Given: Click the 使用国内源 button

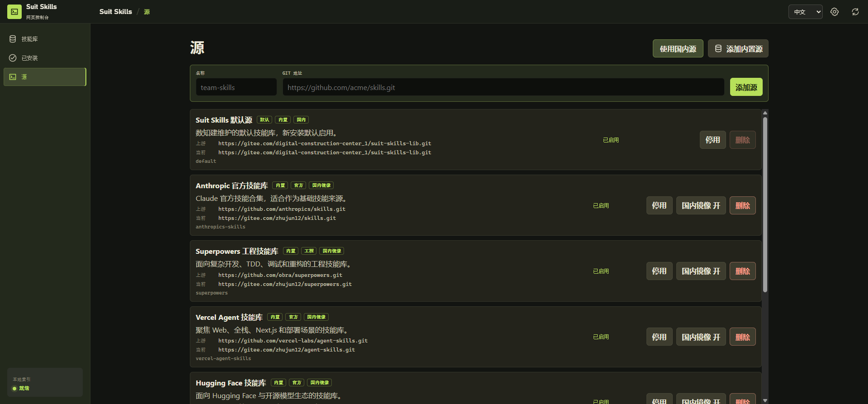Looking at the screenshot, I should [678, 48].
